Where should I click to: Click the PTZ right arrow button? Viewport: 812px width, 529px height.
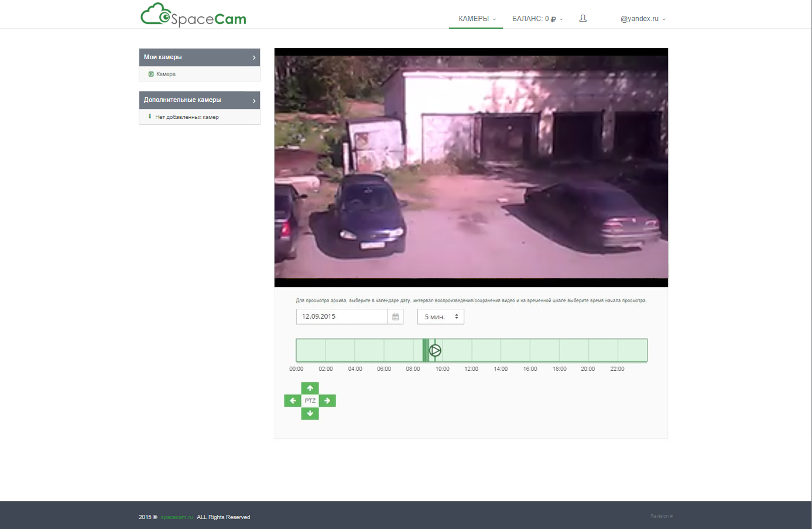coord(327,401)
